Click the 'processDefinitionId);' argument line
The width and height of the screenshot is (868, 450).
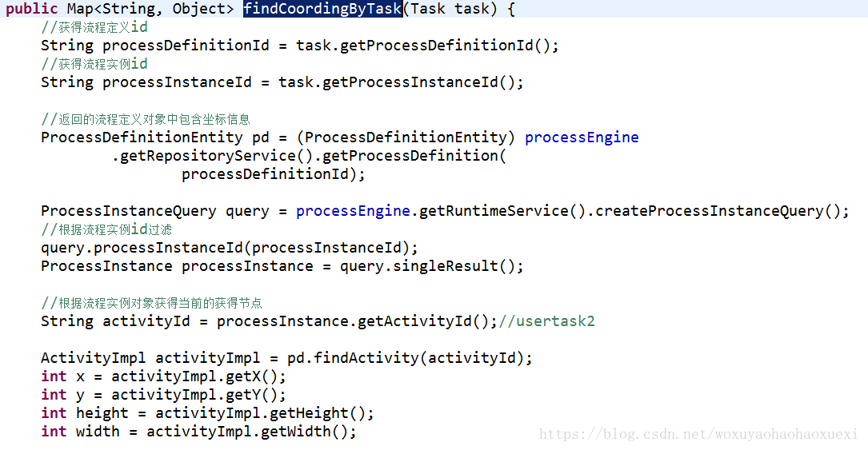coord(274,174)
